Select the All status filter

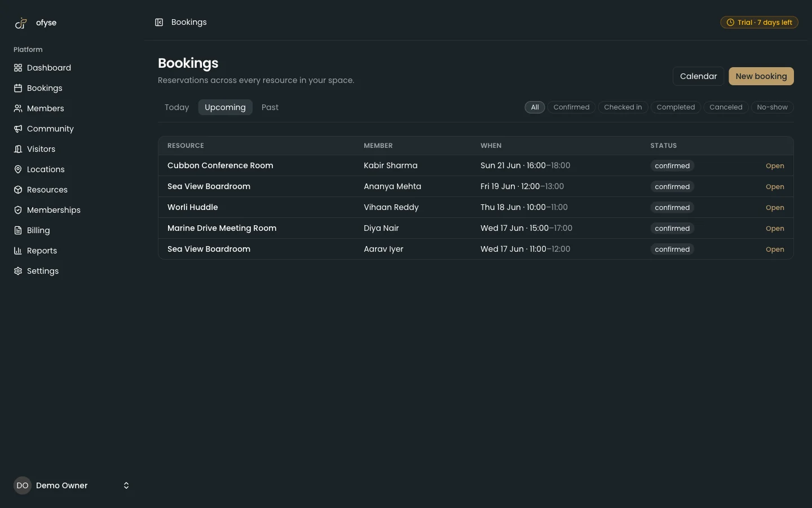click(535, 107)
